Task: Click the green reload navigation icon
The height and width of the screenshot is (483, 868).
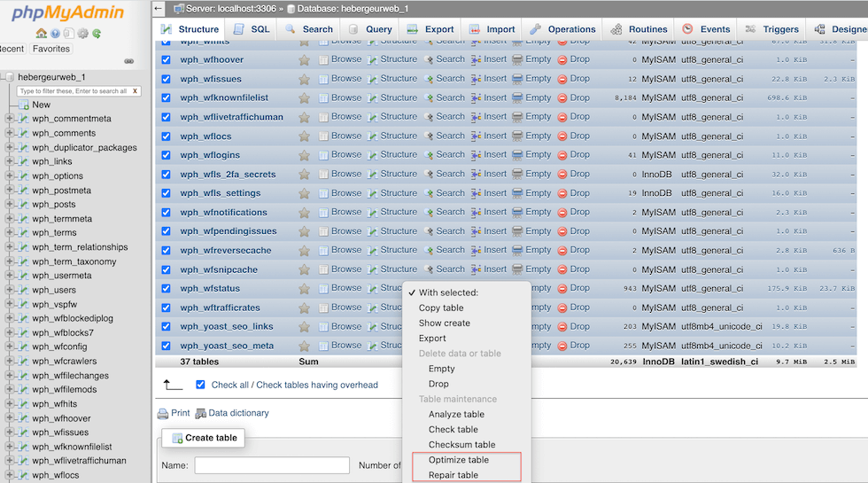Action: click(x=97, y=34)
